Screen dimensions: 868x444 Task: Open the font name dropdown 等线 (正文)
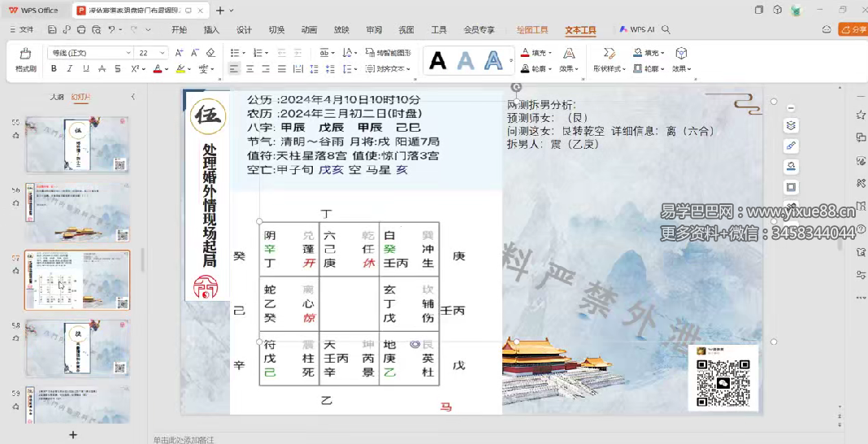coord(90,53)
